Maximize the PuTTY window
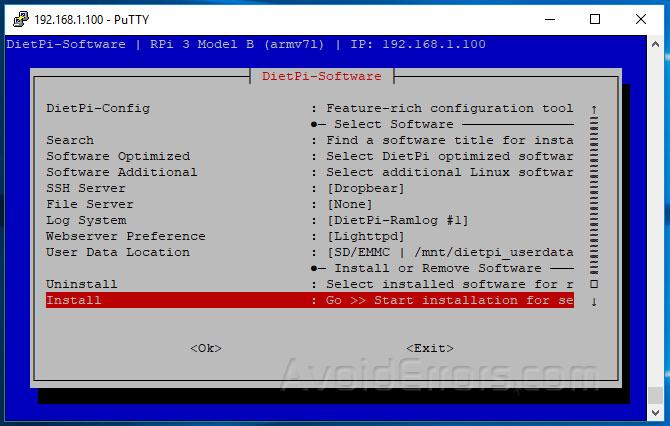This screenshot has height=426, width=670. point(595,19)
